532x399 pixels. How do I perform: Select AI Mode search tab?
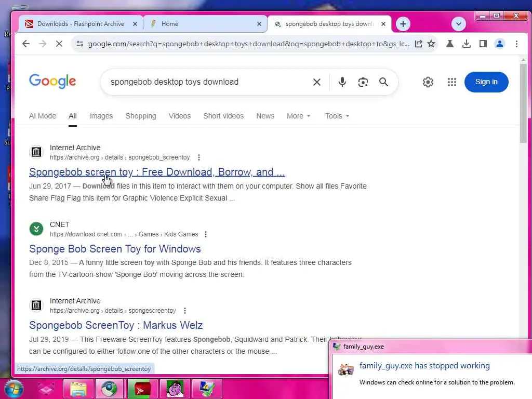pos(43,116)
